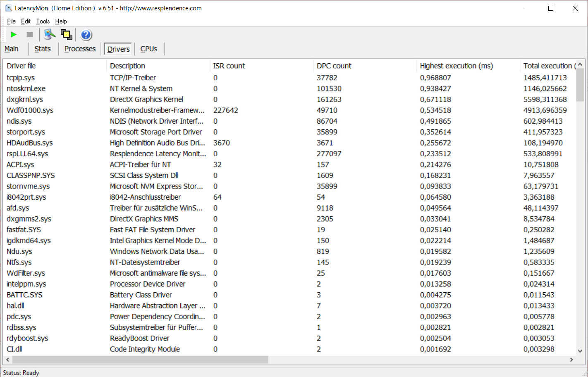Select the HDAudBus.sys driver row
This screenshot has width=588, height=377.
289,143
